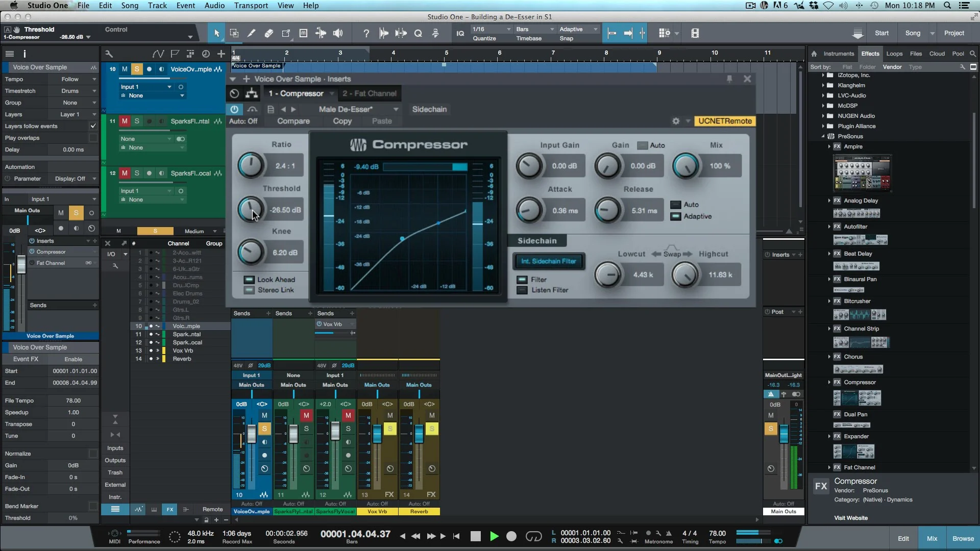Click the Play button in transport

point(494,536)
